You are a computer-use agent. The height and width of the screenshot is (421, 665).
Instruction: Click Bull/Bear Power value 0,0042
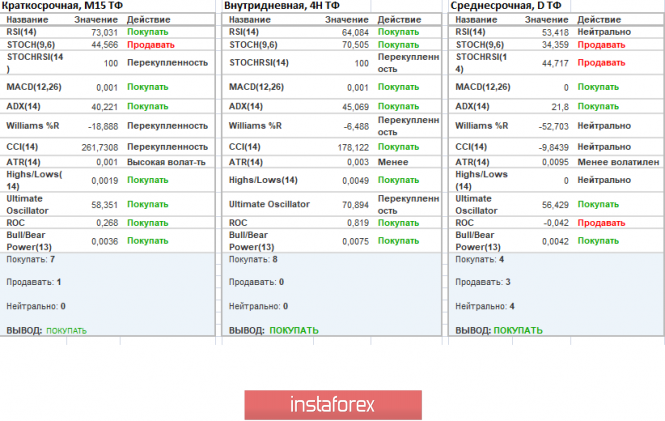click(x=555, y=241)
